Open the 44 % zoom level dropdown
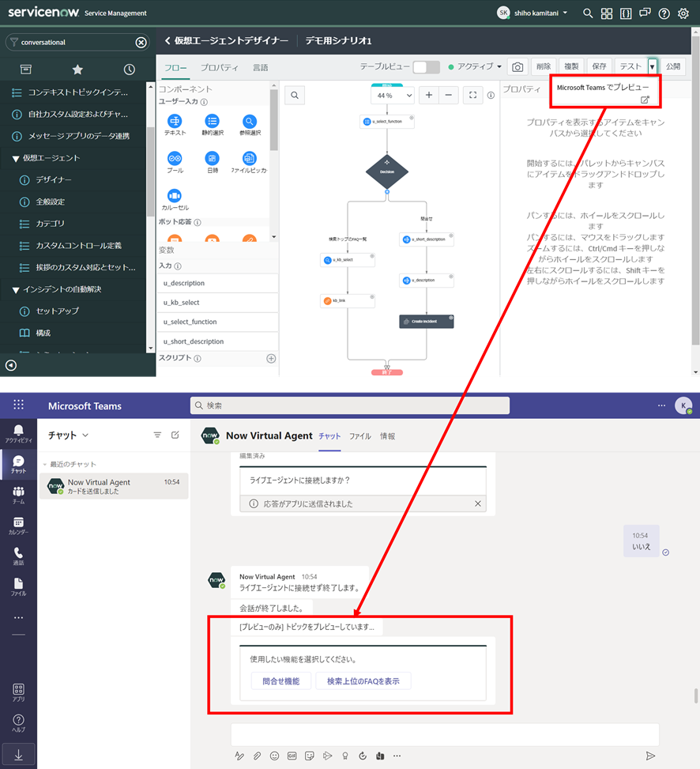This screenshot has height=769, width=700. [x=393, y=96]
